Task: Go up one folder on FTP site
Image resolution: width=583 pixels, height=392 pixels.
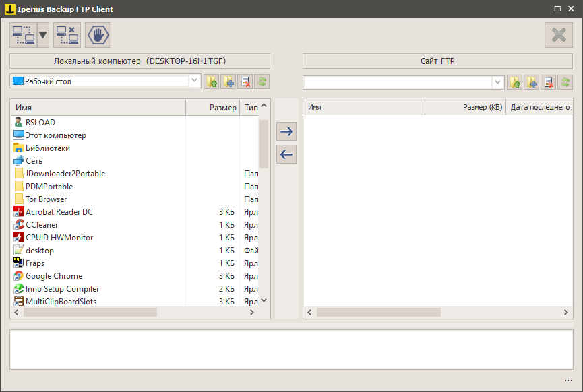Action: click(x=515, y=82)
